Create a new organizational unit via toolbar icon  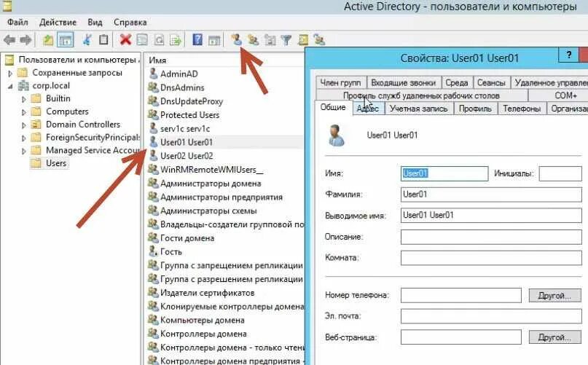[270, 39]
